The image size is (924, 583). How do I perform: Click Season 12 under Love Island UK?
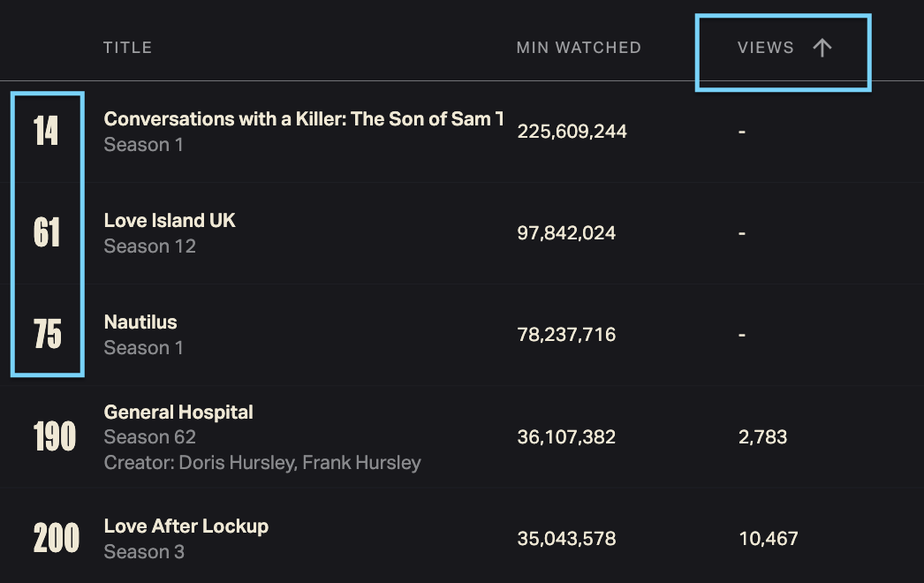coord(149,246)
